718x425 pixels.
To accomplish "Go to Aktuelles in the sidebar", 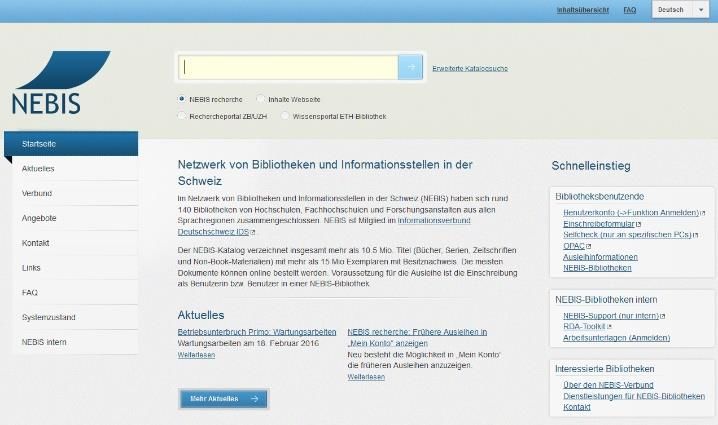I will (x=38, y=168).
